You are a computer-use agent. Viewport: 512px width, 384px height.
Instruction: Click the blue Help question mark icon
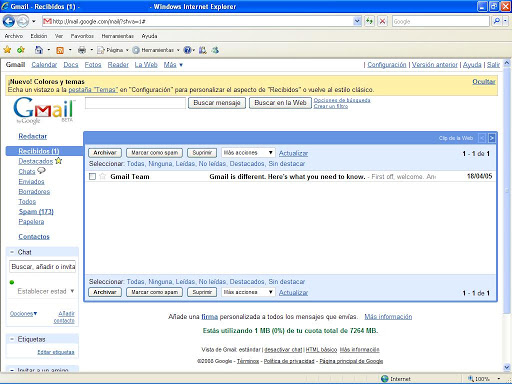(188, 50)
